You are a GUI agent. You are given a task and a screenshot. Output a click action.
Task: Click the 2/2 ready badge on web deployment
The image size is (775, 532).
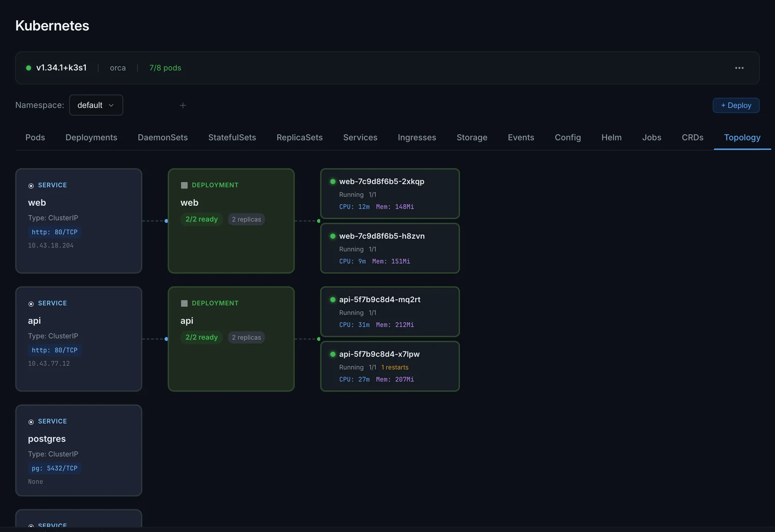201,219
